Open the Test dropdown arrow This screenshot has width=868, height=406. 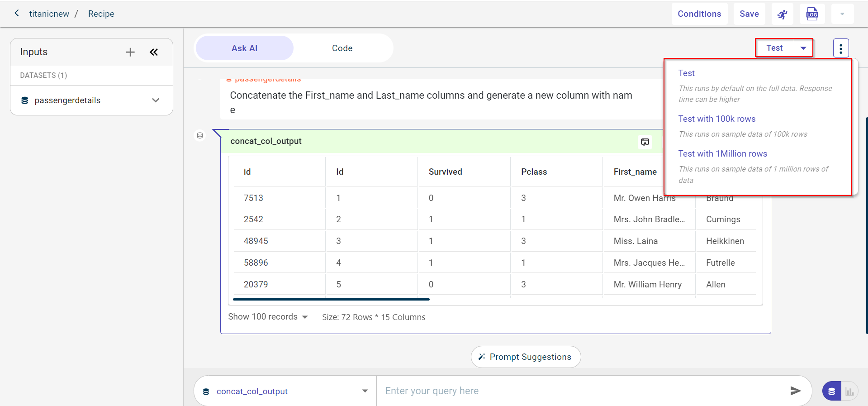803,48
